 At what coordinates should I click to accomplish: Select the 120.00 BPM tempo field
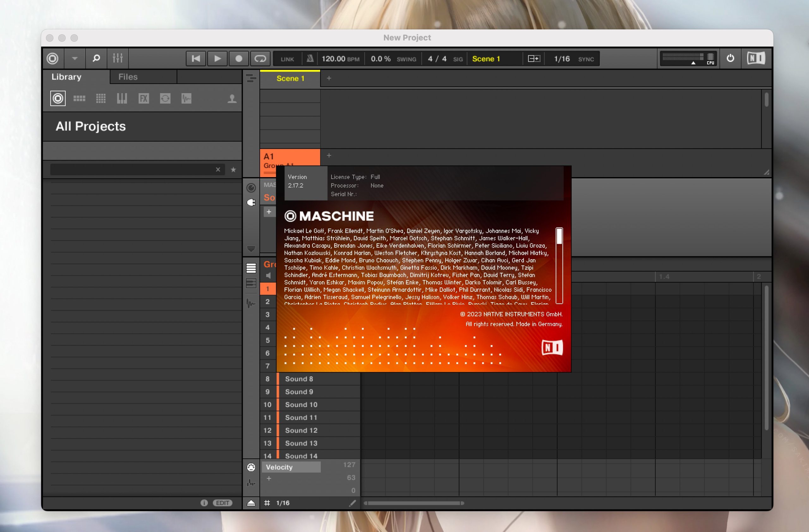[340, 59]
